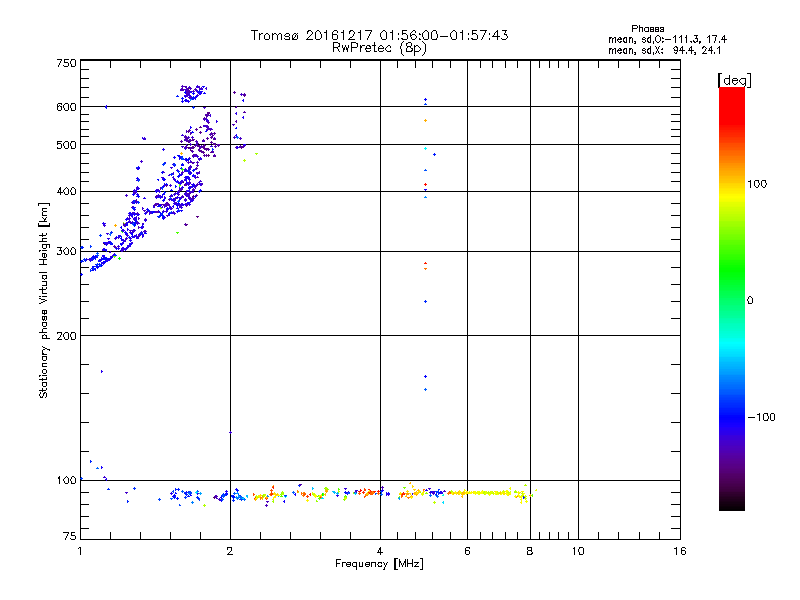
Task: Click the y-axis tick label "500"
Action: point(66,145)
